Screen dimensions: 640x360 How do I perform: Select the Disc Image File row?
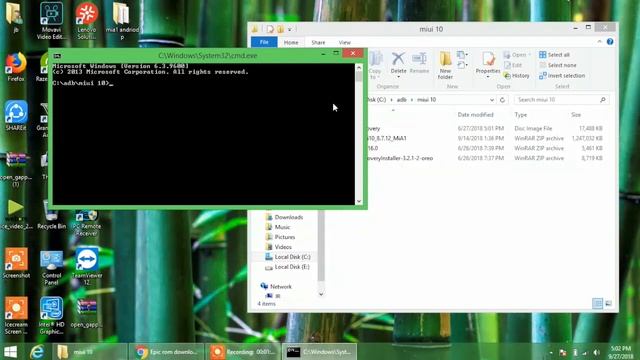point(486,129)
